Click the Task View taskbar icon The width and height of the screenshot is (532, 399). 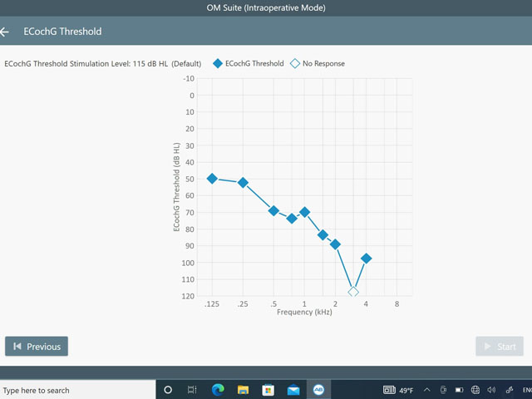click(x=192, y=389)
